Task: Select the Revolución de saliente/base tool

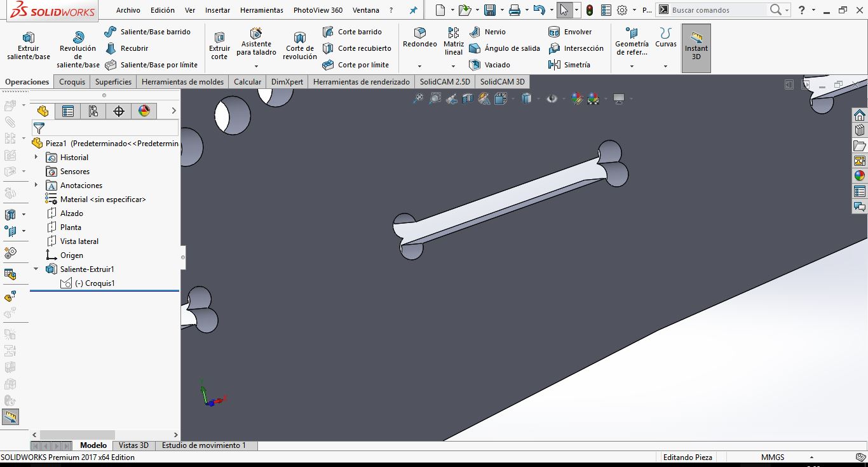Action: 78,50
